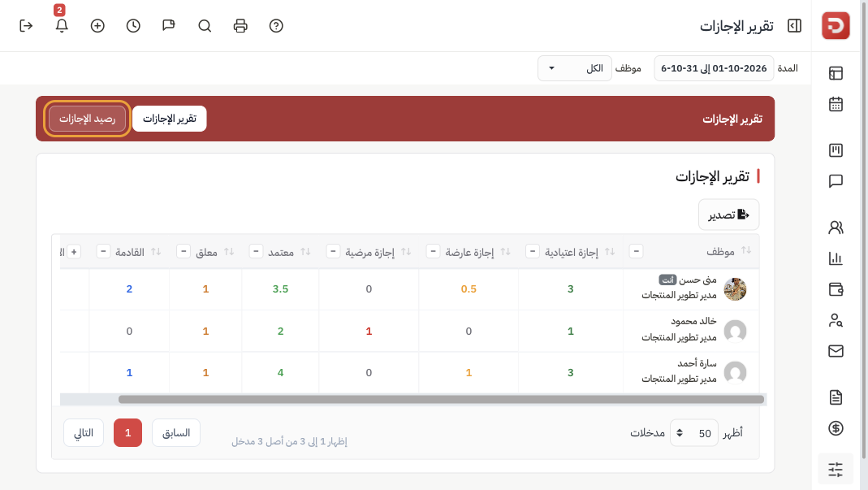The width and height of the screenshot is (868, 490).
Task: Open mail envelope icon in sidebar
Action: [x=836, y=351]
